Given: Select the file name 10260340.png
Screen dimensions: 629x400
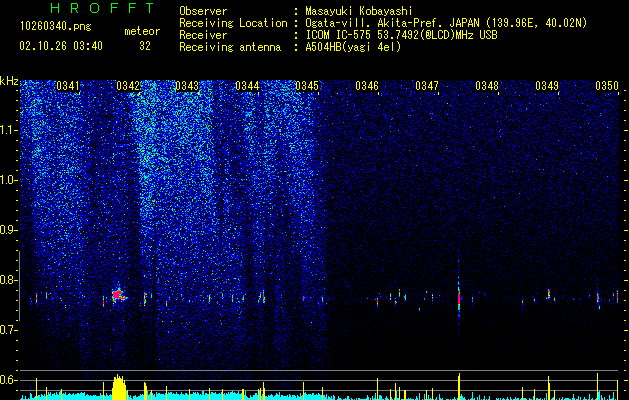Looking at the screenshot, I should coord(56,27).
